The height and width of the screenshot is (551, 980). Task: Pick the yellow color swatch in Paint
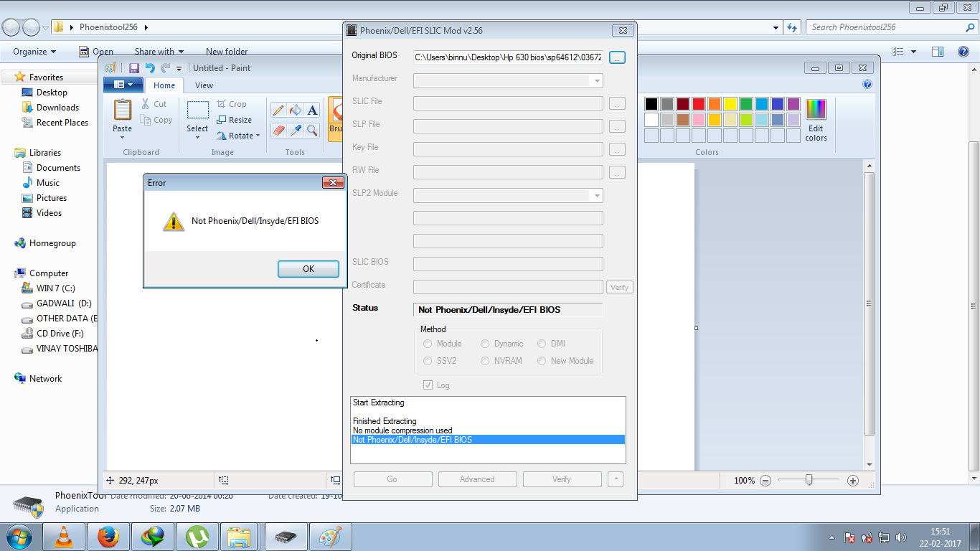730,104
